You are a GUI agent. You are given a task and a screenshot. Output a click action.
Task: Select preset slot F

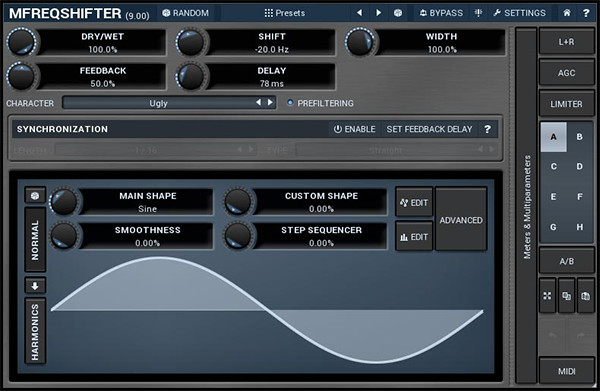coord(580,197)
